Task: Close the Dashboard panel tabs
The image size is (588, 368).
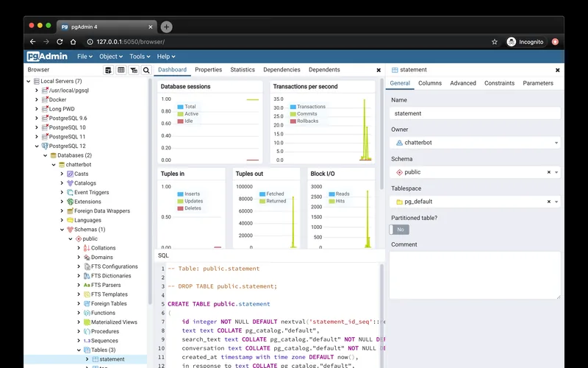Action: pos(379,70)
